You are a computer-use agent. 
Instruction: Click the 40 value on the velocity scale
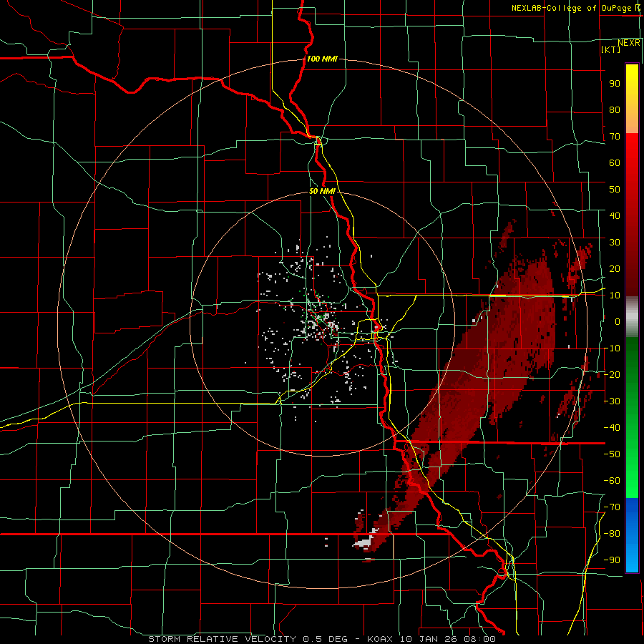coord(615,215)
